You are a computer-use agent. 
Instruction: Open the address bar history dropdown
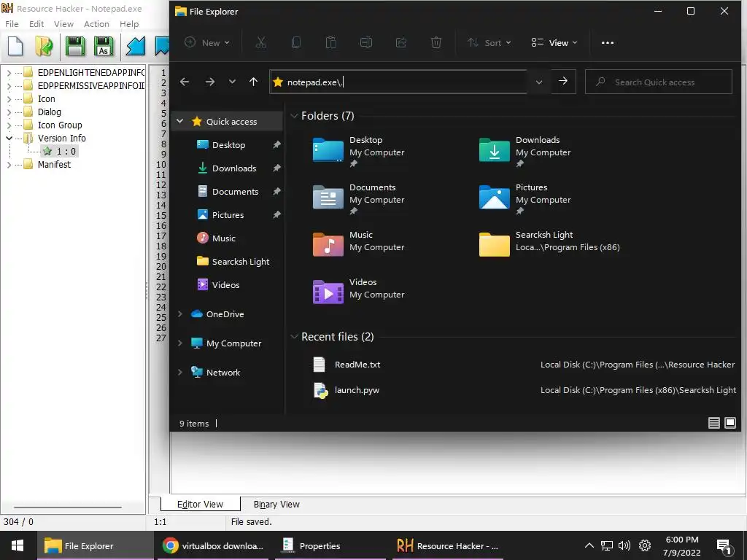tap(539, 82)
